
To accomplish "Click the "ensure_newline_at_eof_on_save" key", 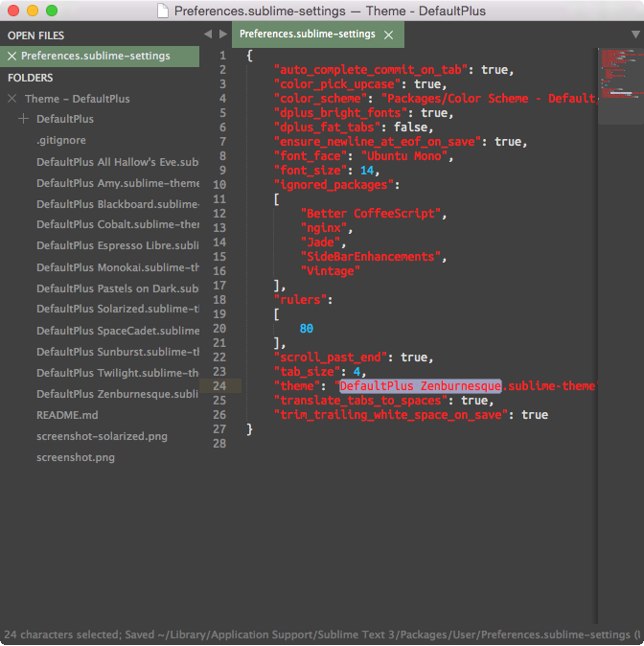I will click(377, 142).
